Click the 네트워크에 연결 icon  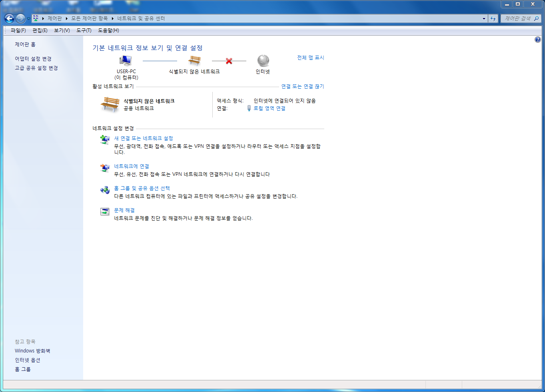105,168
